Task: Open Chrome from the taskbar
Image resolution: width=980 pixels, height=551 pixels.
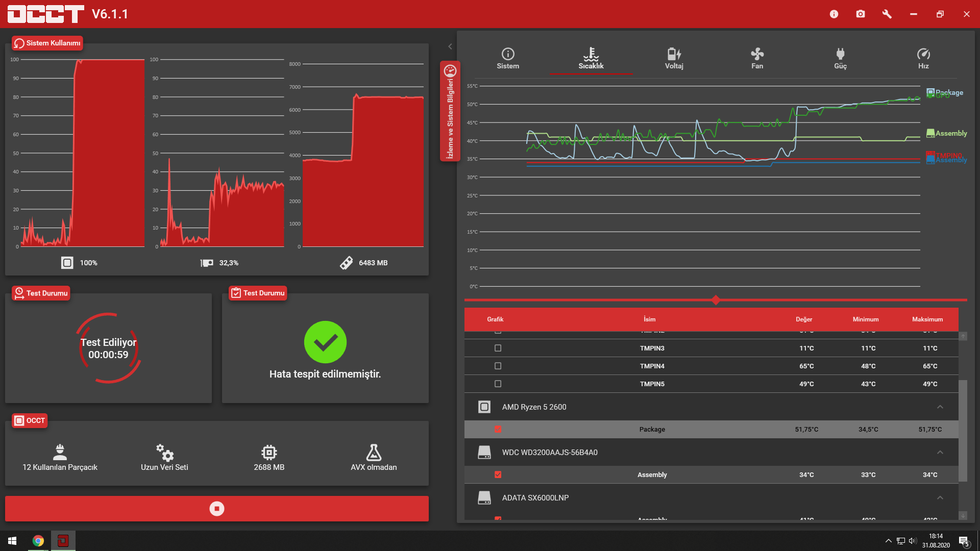Action: tap(38, 541)
